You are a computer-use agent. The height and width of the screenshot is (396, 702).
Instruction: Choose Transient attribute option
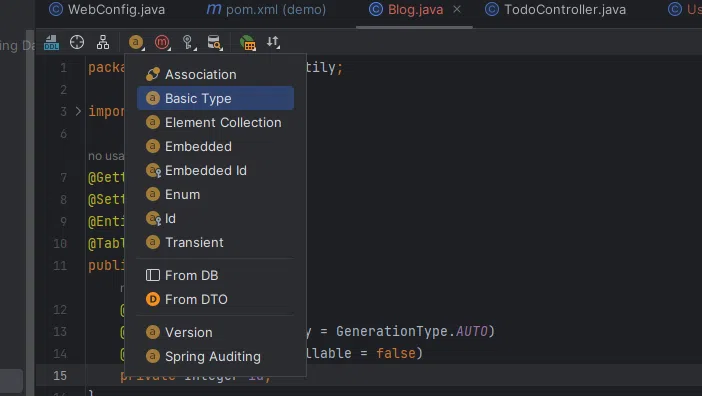pyautogui.click(x=215, y=243)
